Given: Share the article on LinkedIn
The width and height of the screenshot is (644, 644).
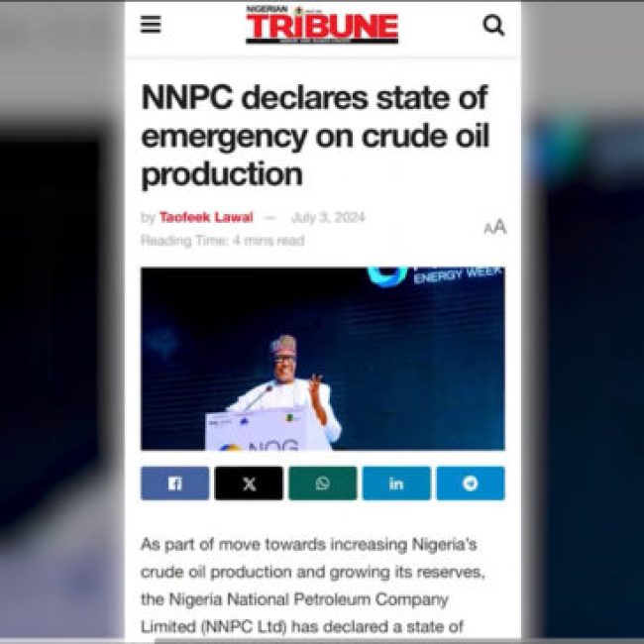Looking at the screenshot, I should [x=396, y=483].
